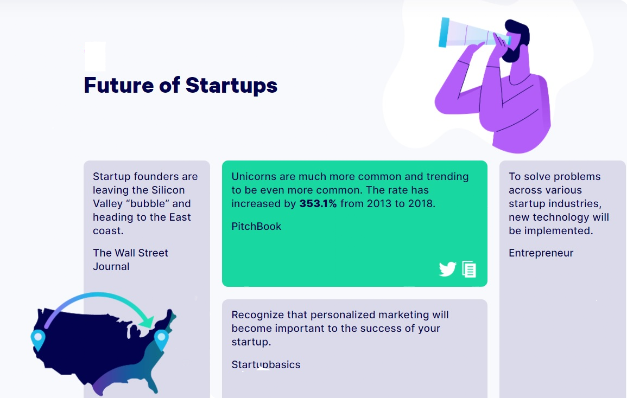
Task: Open the Startupbasics source link
Action: click(266, 364)
